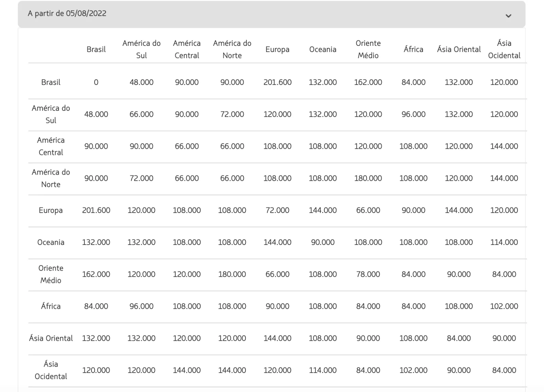Click 72.000 in América do Norte row
Screen dimensions: 544x392
point(141,178)
